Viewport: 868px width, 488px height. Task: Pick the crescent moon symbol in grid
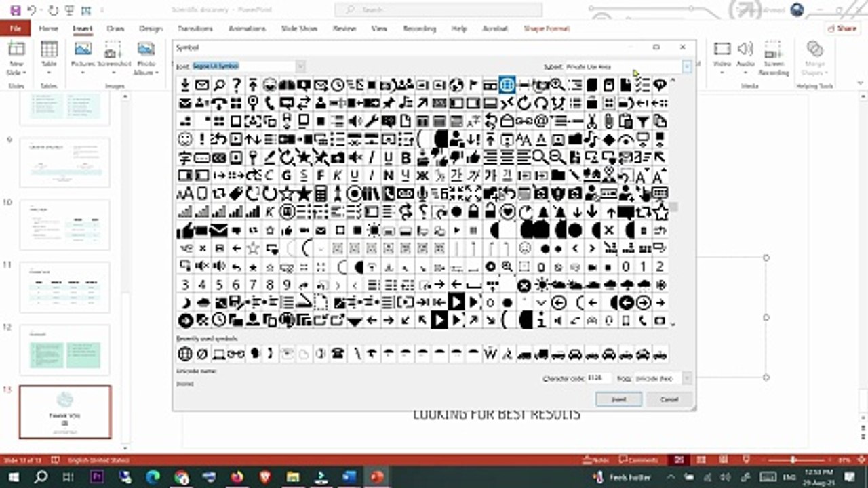click(x=185, y=302)
